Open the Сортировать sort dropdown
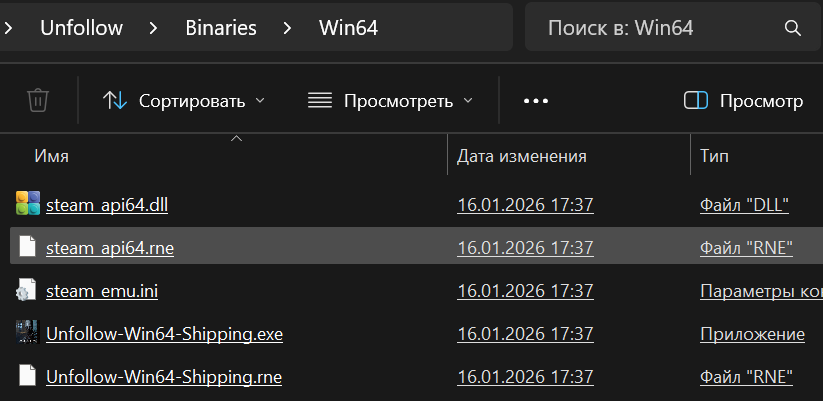The width and height of the screenshot is (823, 401). click(x=185, y=100)
